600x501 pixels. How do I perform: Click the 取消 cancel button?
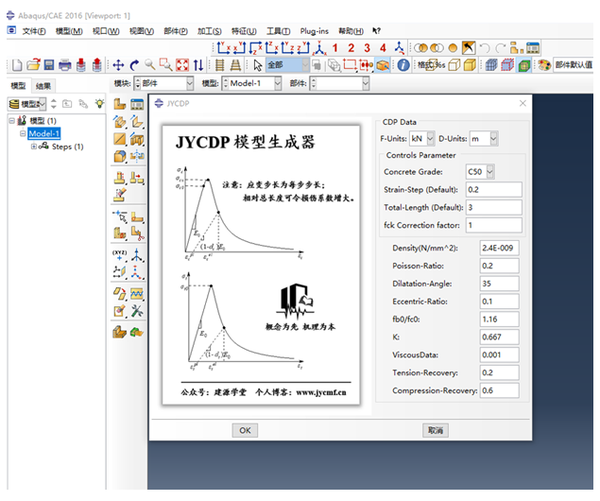click(434, 429)
